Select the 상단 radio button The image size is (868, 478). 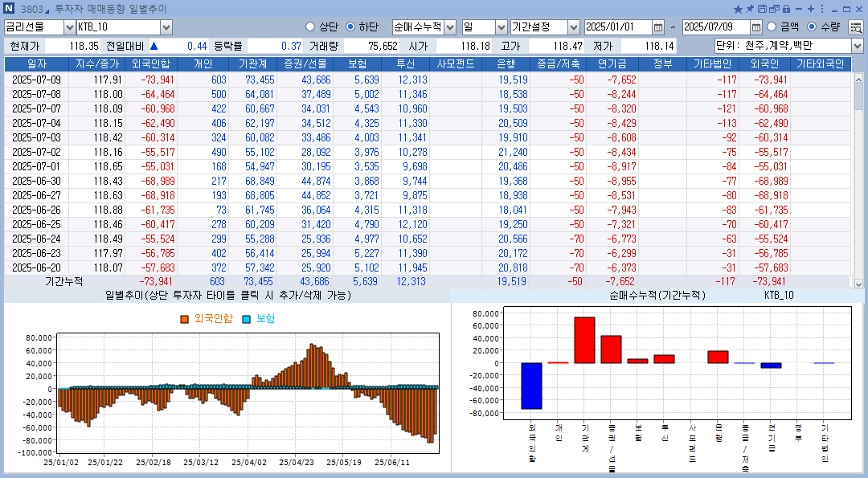click(x=310, y=27)
